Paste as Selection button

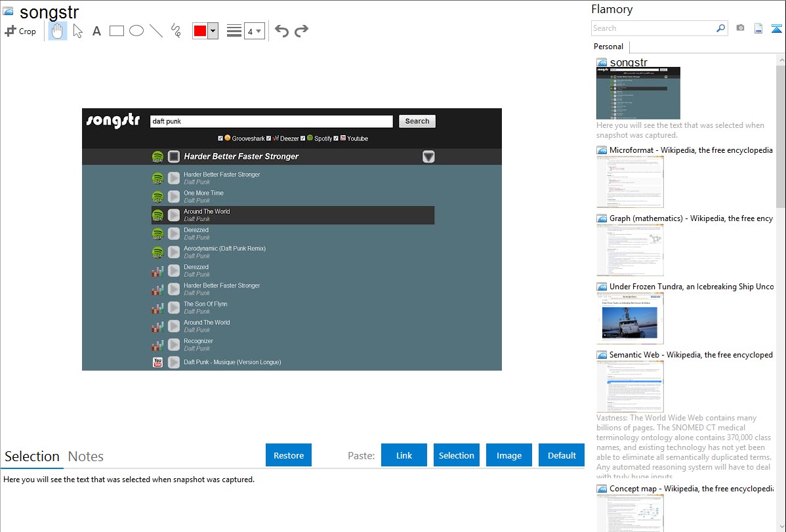click(457, 455)
